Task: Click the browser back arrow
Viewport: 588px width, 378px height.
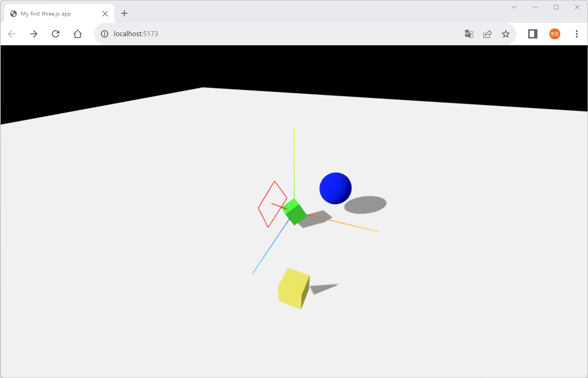Action: 11,34
